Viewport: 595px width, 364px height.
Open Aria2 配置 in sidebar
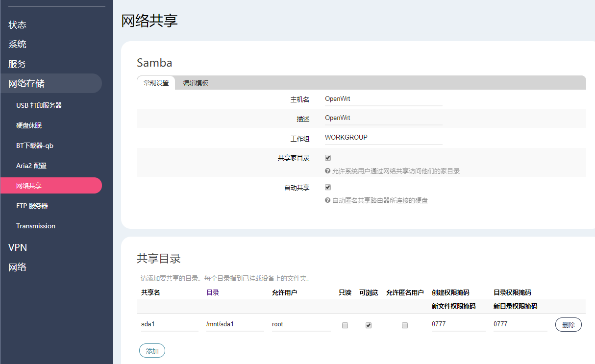click(31, 166)
